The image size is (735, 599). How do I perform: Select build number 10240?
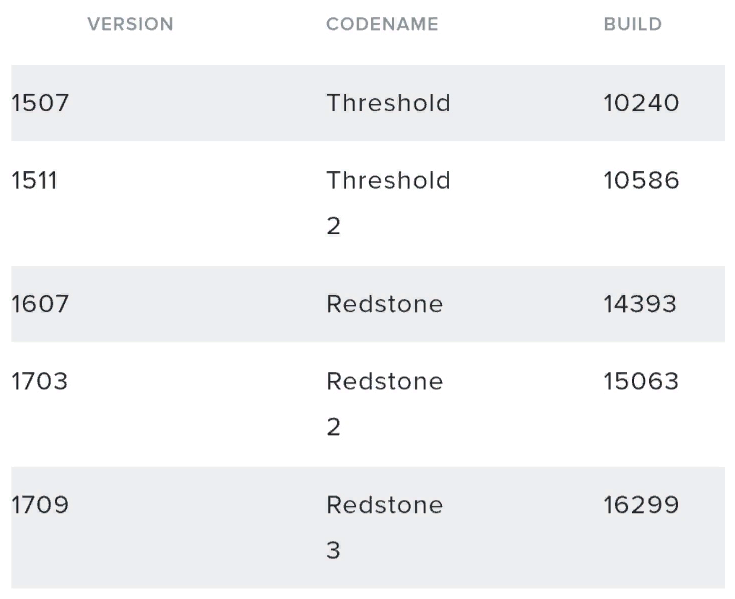641,103
